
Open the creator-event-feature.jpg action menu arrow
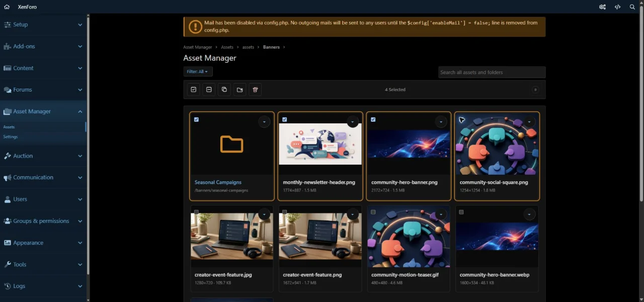tap(264, 214)
